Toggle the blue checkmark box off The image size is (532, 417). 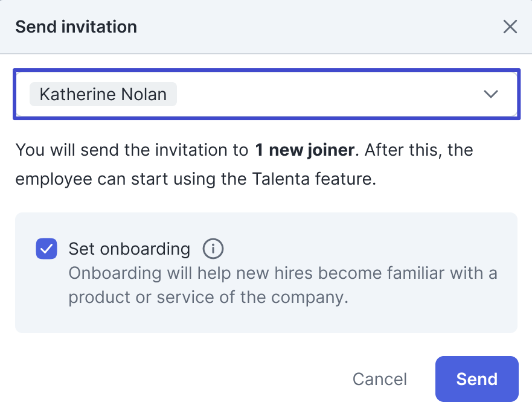click(46, 249)
